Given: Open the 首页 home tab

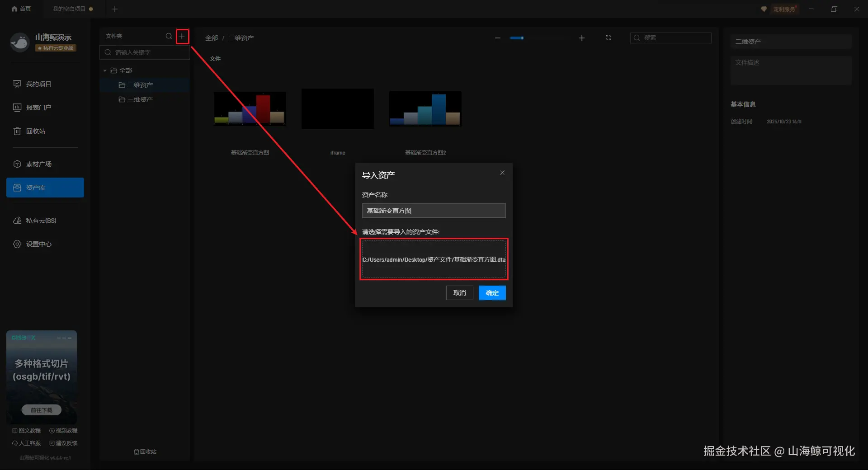Looking at the screenshot, I should coord(21,9).
